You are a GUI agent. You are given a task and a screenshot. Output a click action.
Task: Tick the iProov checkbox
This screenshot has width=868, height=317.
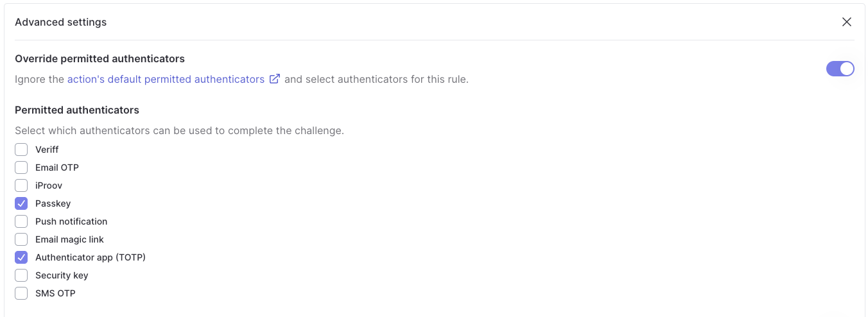coord(21,185)
